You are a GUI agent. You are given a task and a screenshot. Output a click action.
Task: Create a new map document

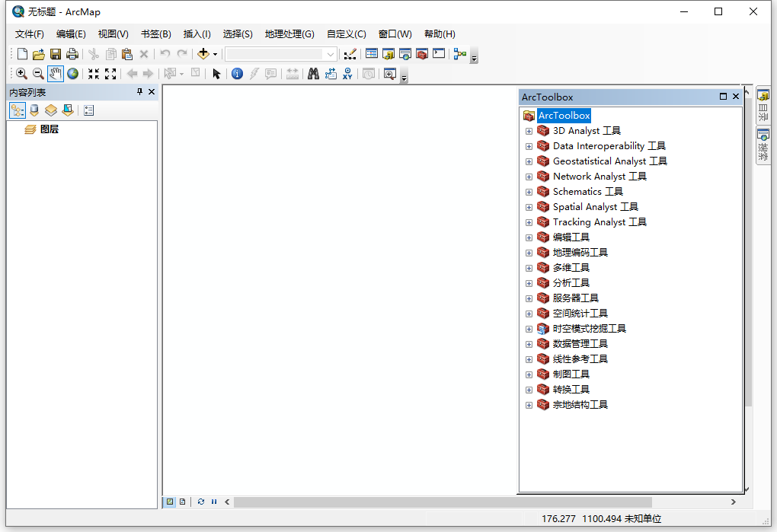point(22,54)
